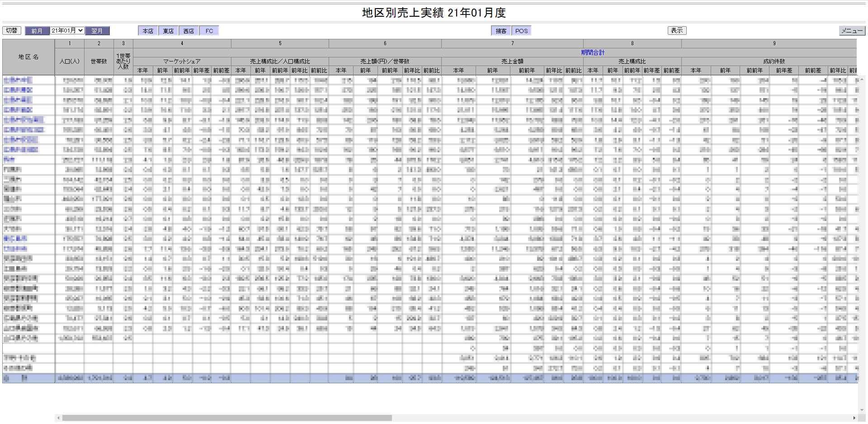Click 前年差 under マーケットシェア

[x=202, y=71]
